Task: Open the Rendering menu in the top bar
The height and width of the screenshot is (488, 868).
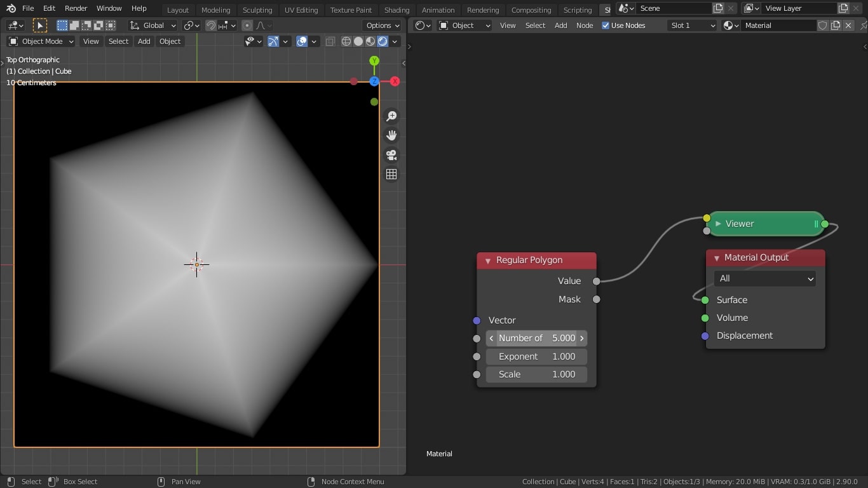Action: point(483,10)
